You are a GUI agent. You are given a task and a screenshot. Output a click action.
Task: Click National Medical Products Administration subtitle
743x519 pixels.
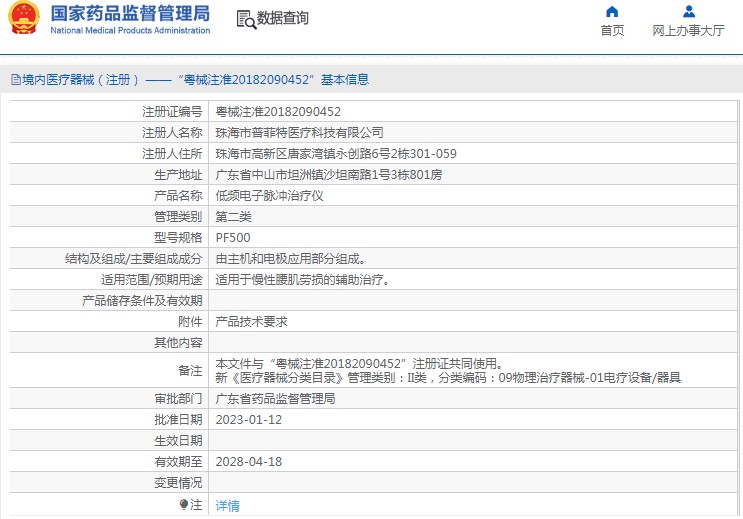(130, 30)
